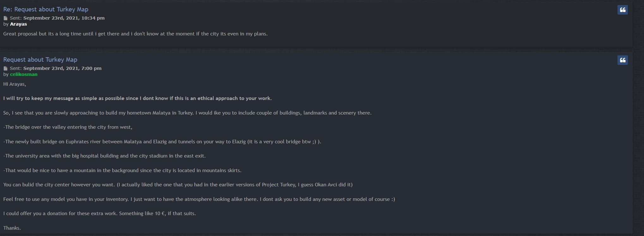Click the mountain in the background line
644x236 pixels.
[x=122, y=171]
